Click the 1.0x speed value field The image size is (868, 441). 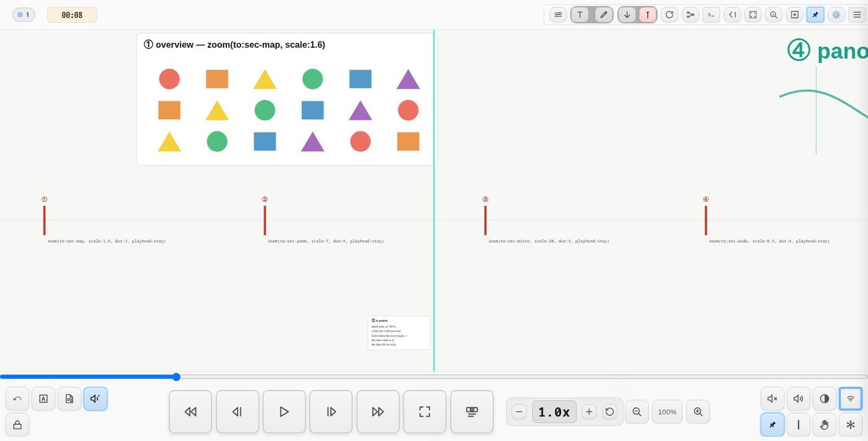[554, 412]
